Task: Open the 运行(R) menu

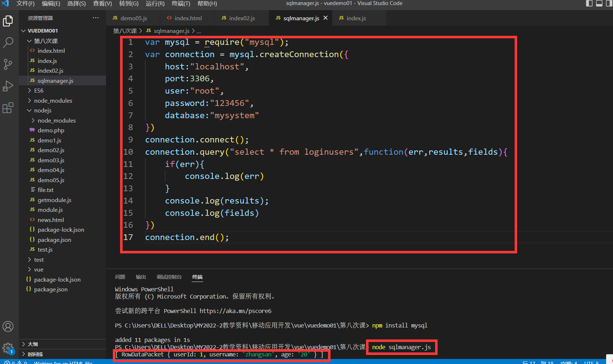Action: point(155,3)
